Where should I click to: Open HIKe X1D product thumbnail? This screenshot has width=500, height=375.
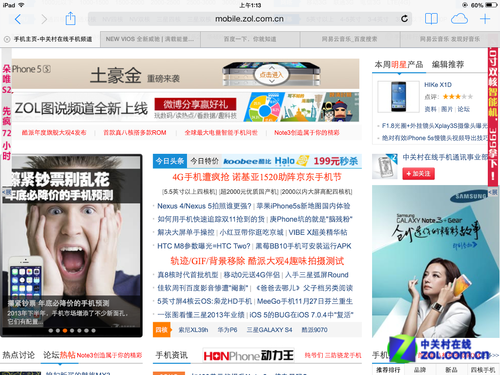[399, 97]
